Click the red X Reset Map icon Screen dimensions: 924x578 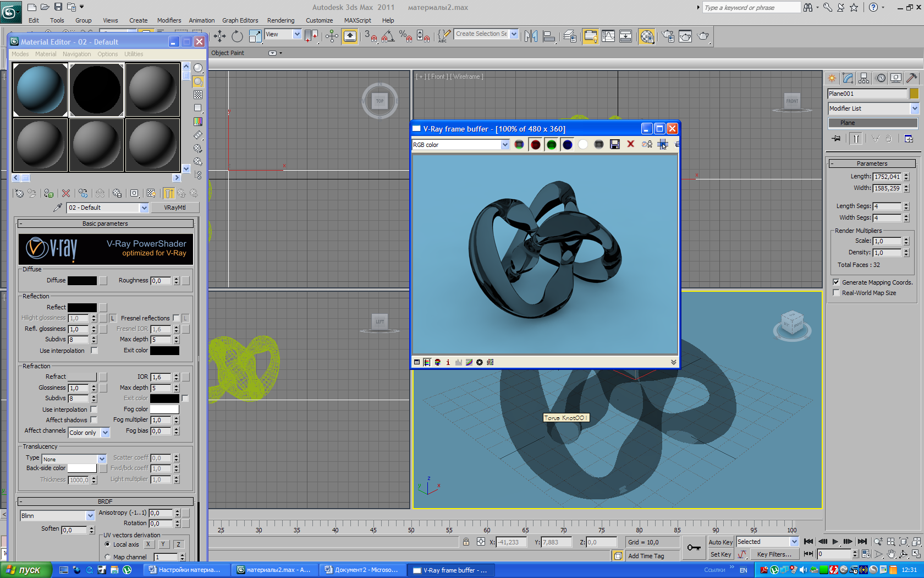coord(66,193)
